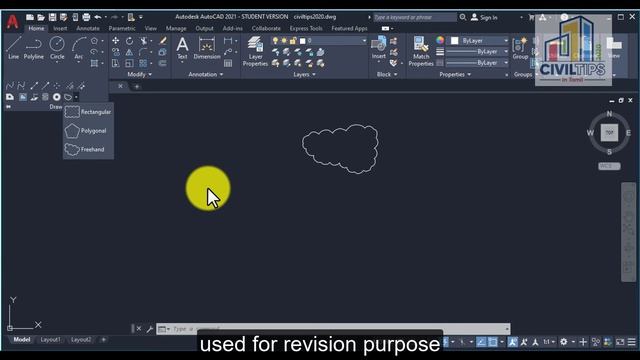Image resolution: width=640 pixels, height=360 pixels.
Task: Click the Array tool icon
Action: click(143, 63)
